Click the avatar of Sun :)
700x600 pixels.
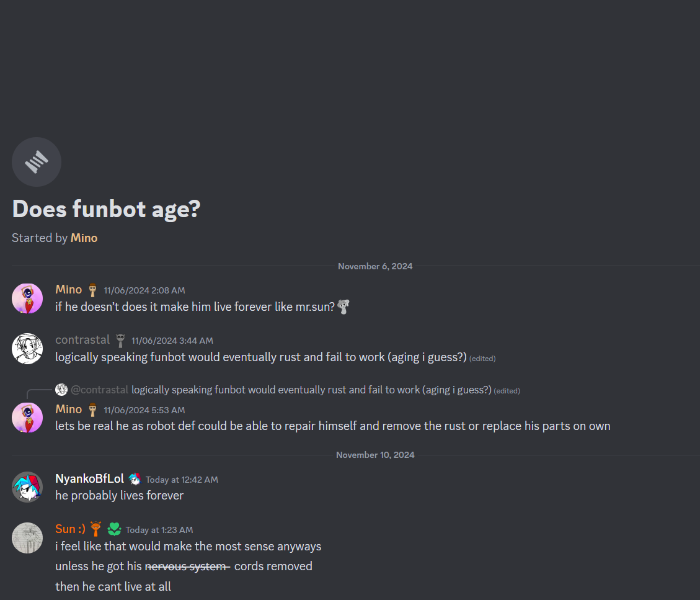click(27, 538)
